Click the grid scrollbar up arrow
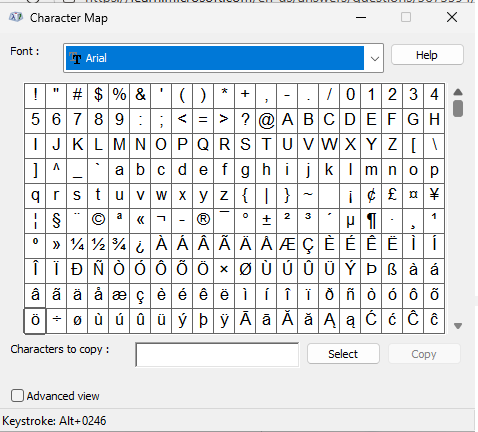The image size is (478, 432). (458, 92)
